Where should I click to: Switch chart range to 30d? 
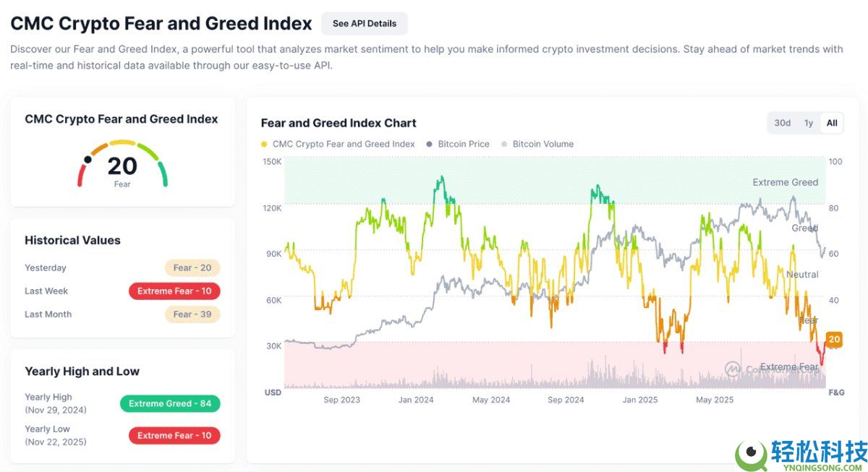click(782, 123)
